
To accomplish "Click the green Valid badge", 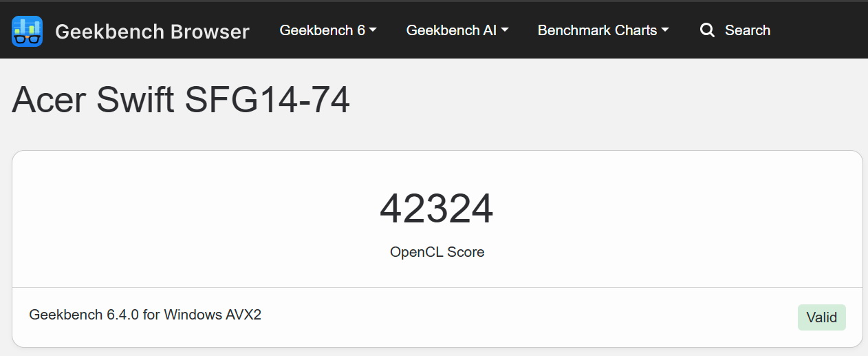I will [822, 317].
